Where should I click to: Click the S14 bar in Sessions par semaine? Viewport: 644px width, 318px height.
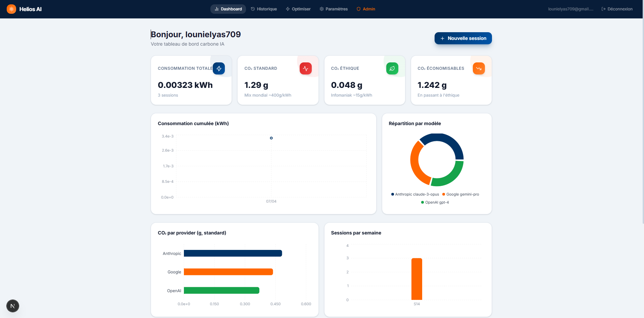tap(417, 279)
